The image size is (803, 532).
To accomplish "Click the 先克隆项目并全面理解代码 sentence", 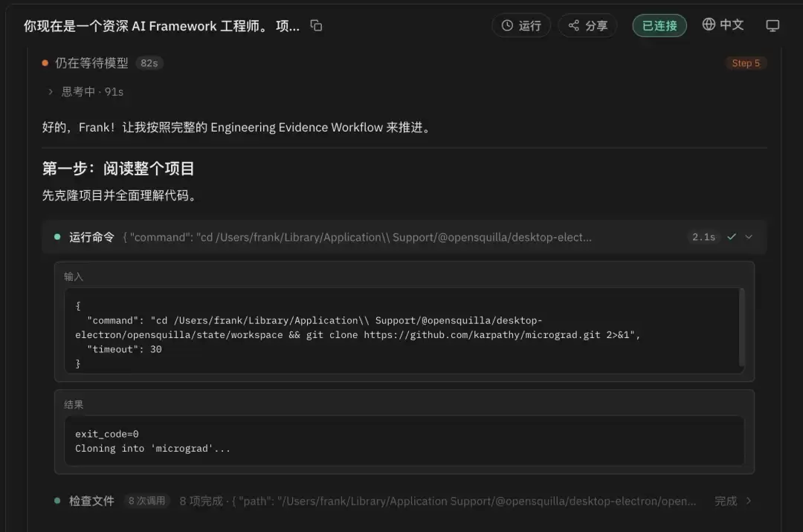I will click(119, 195).
